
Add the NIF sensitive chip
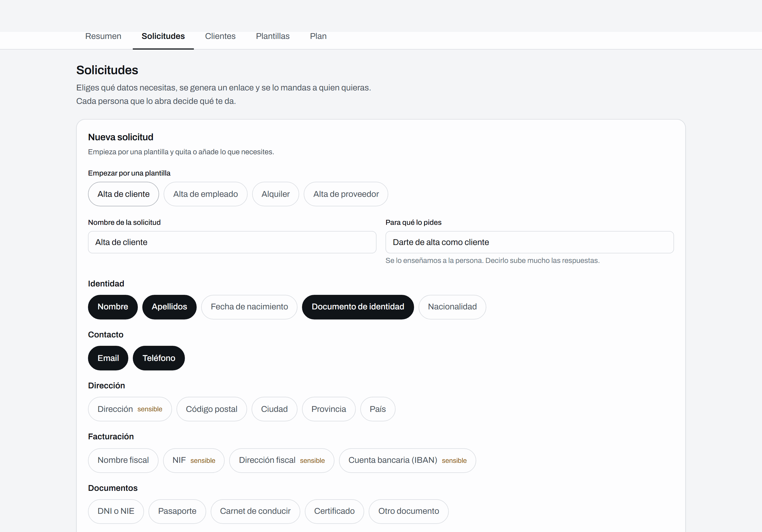[x=194, y=460]
